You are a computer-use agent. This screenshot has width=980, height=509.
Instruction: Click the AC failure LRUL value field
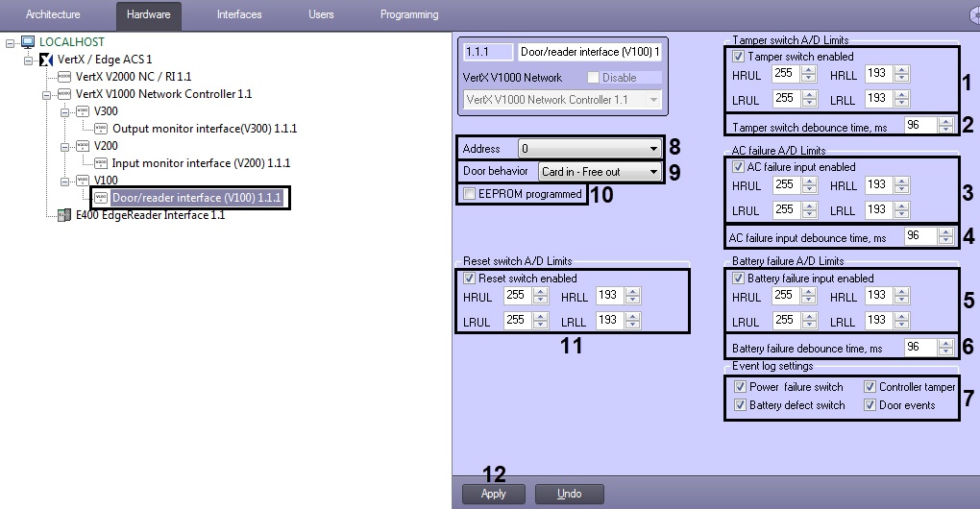click(786, 210)
